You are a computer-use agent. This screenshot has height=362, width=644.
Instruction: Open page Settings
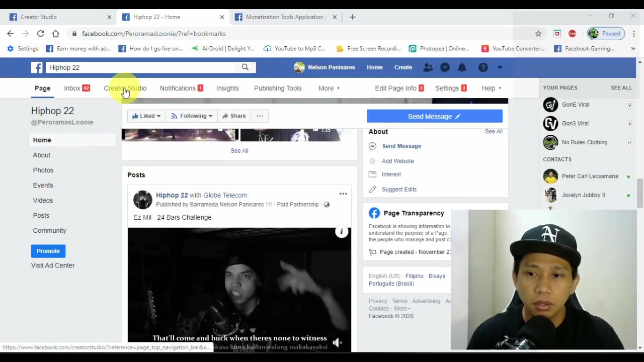click(451, 88)
